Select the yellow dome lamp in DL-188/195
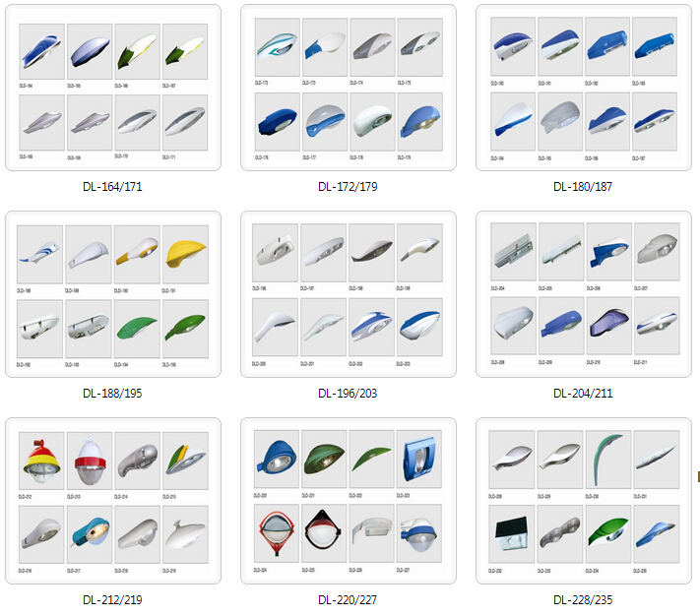The height and width of the screenshot is (616, 700). pyautogui.click(x=185, y=254)
